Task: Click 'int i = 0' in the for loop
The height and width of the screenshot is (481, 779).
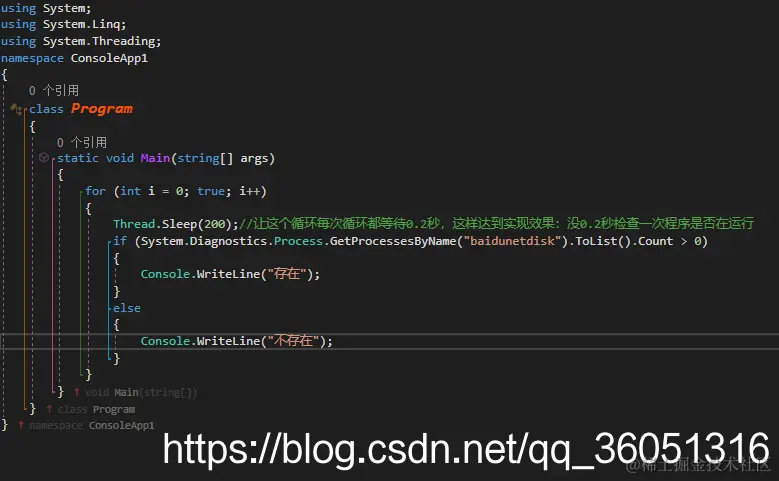Action: (152, 191)
